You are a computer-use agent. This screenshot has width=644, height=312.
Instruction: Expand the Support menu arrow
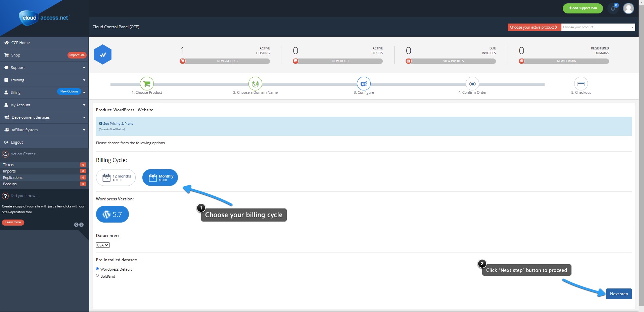pyautogui.click(x=84, y=68)
